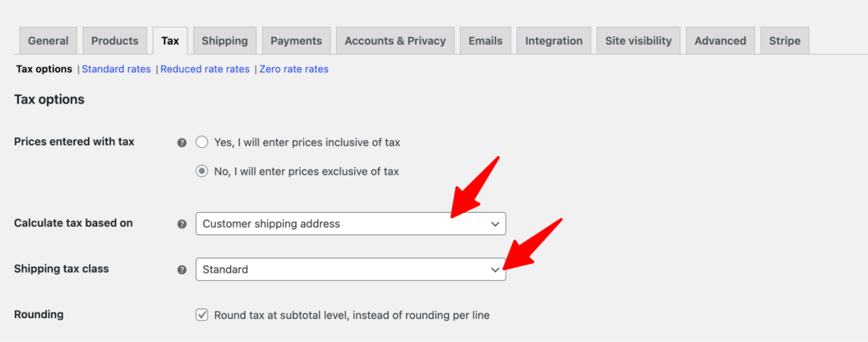This screenshot has height=342, width=868.
Task: Click the help icon beside Calculate tax based on
Action: tap(181, 223)
